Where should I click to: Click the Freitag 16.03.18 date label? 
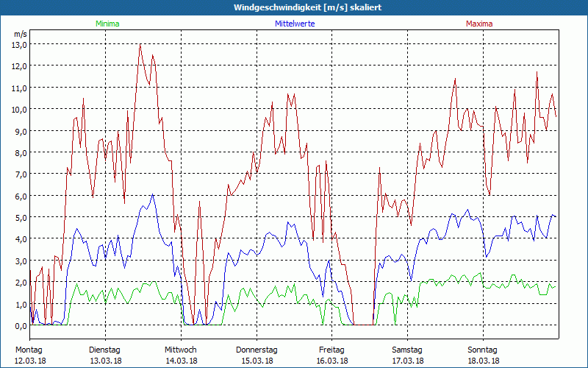[331, 355]
